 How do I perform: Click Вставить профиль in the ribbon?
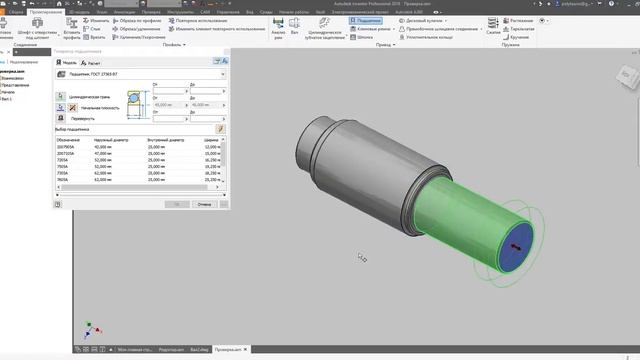coord(72,29)
